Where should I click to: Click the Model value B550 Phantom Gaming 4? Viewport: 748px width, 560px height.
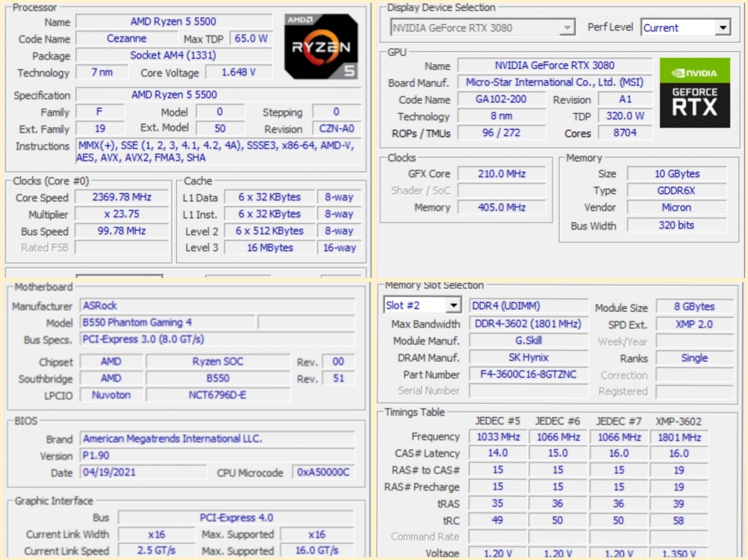tap(168, 323)
